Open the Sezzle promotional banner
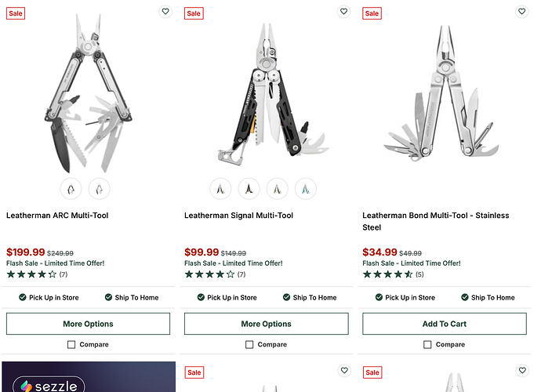Image resolution: width=541 pixels, height=392 pixels. click(89, 377)
